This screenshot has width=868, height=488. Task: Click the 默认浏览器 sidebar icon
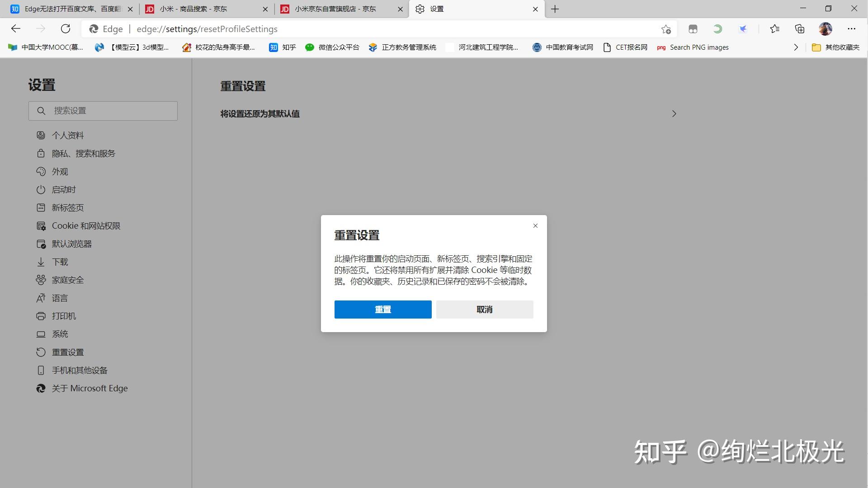coord(41,244)
